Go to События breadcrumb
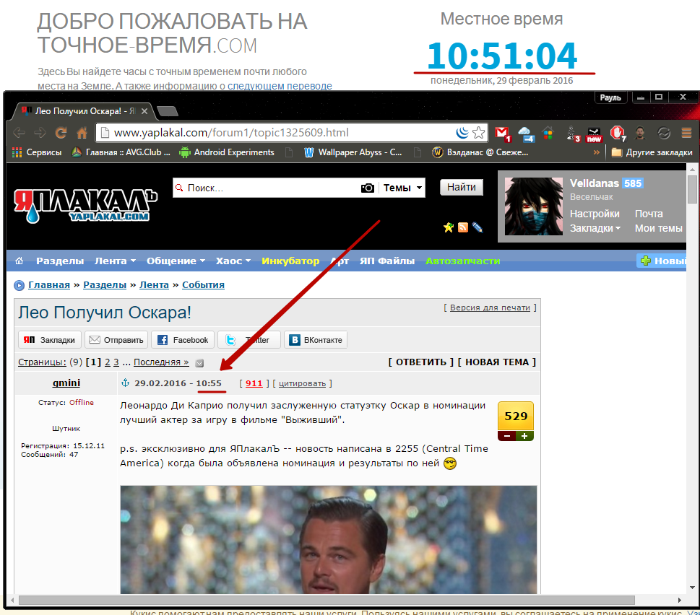Screen dimensions: 700x615 click(x=203, y=284)
